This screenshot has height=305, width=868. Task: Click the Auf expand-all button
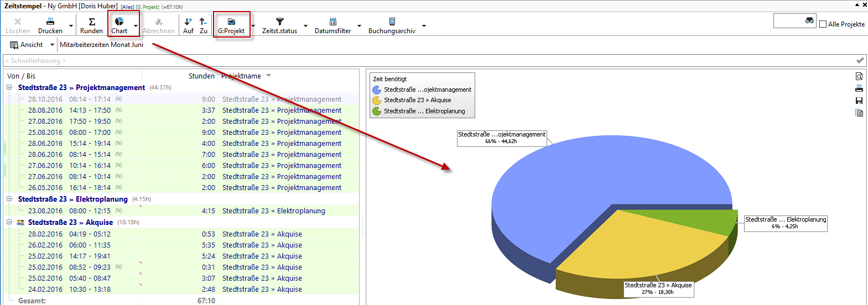[188, 25]
